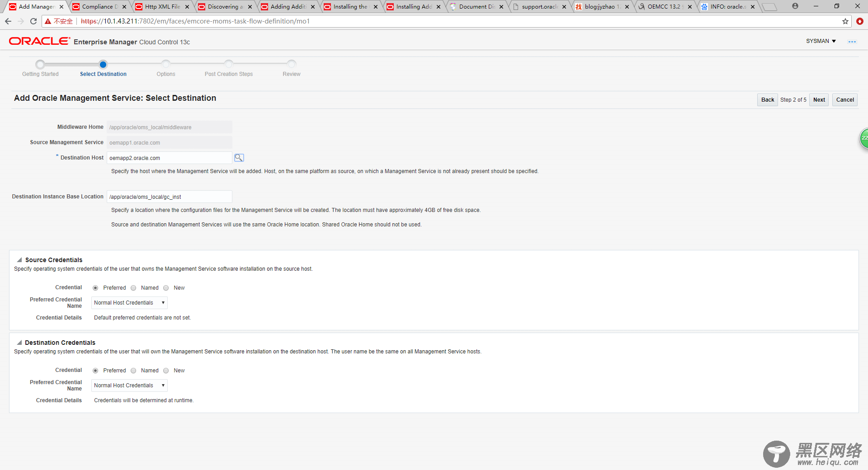Select New in Destination Credentials
The width and height of the screenshot is (868, 470).
[x=166, y=371]
